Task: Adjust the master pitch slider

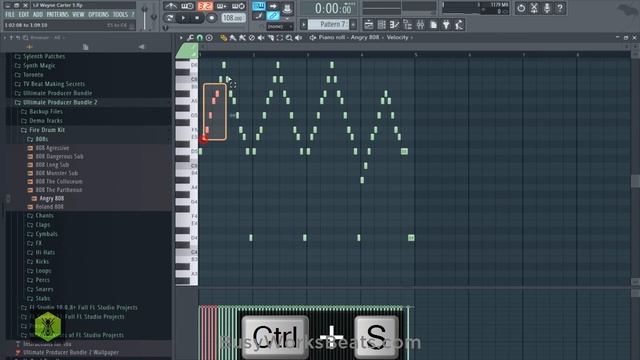Action: [153, 16]
